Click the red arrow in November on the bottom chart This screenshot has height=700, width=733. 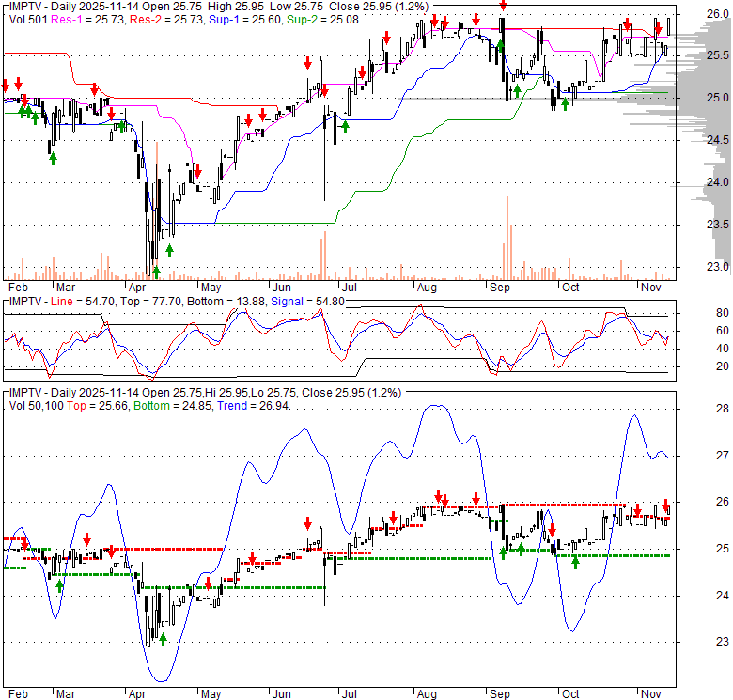[x=666, y=505]
